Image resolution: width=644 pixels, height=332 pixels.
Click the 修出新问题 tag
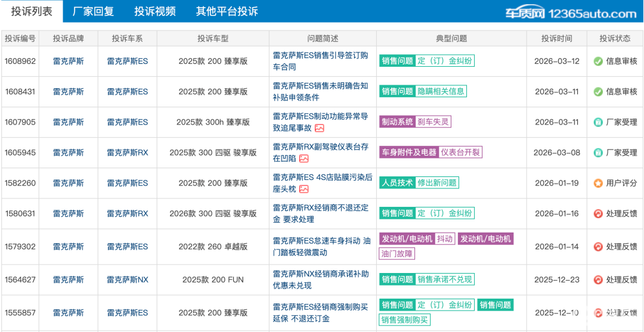437,183
